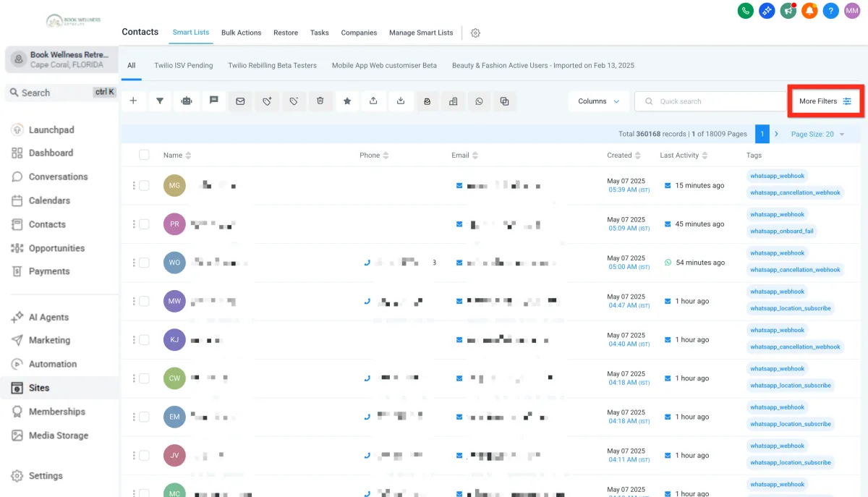Viewport: 868px width, 497px height.
Task: Check the box for the WO contact row
Action: coord(144,263)
